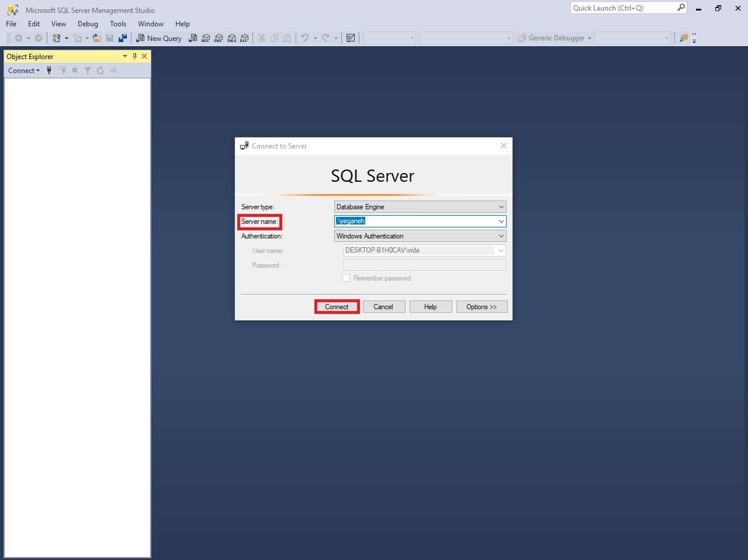Open Object Explorer window position dropdown arrow
The width and height of the screenshot is (748, 560).
[124, 56]
